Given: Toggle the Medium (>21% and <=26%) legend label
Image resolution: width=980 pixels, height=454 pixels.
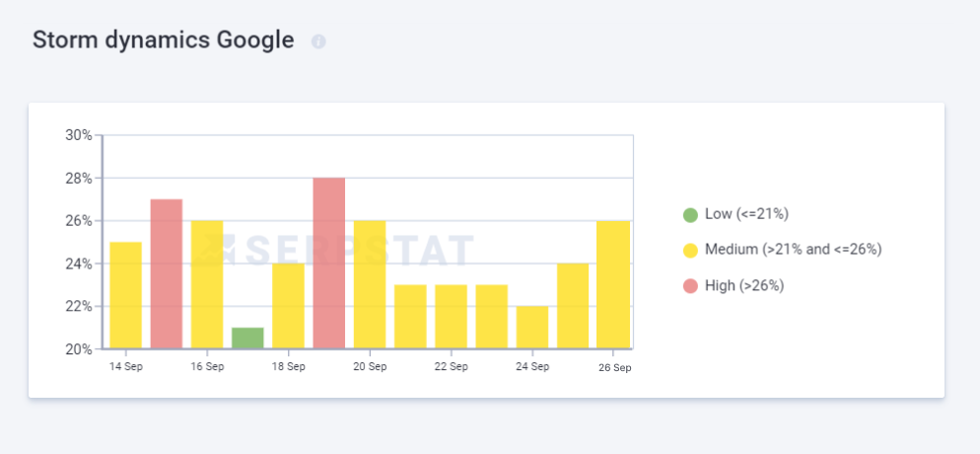Looking at the screenshot, I should [793, 250].
